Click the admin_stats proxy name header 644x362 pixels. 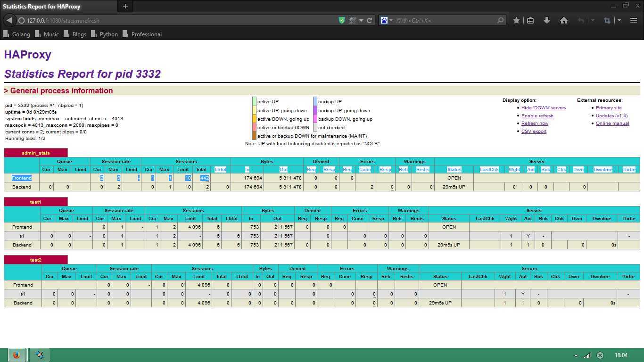pyautogui.click(x=35, y=153)
